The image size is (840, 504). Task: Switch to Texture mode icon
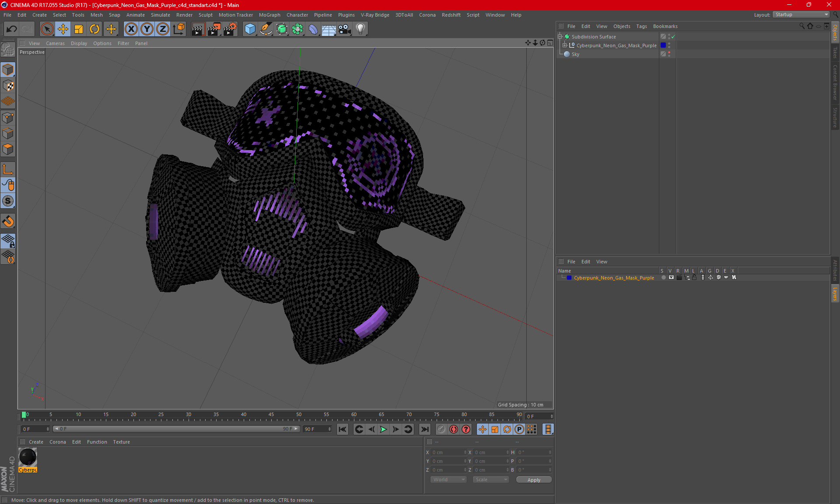pyautogui.click(x=8, y=86)
